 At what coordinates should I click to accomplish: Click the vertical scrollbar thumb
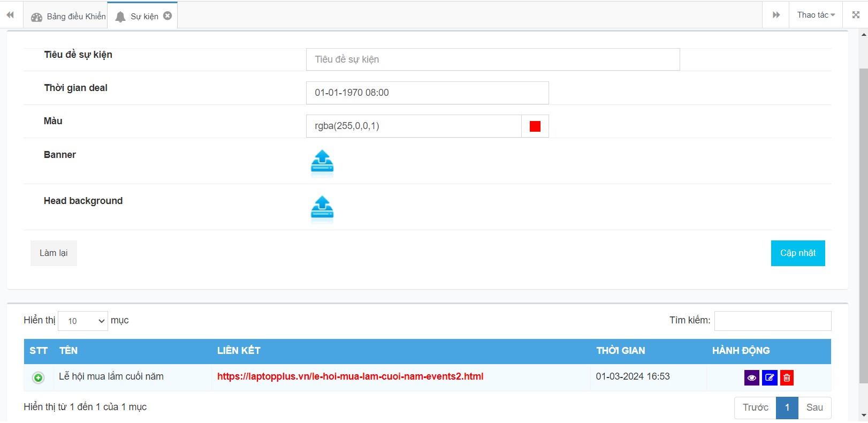863,225
